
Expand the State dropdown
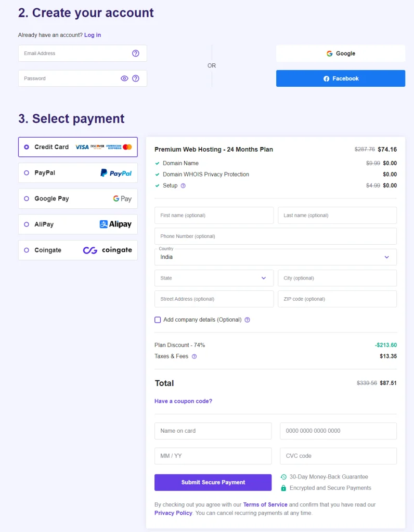click(214, 278)
